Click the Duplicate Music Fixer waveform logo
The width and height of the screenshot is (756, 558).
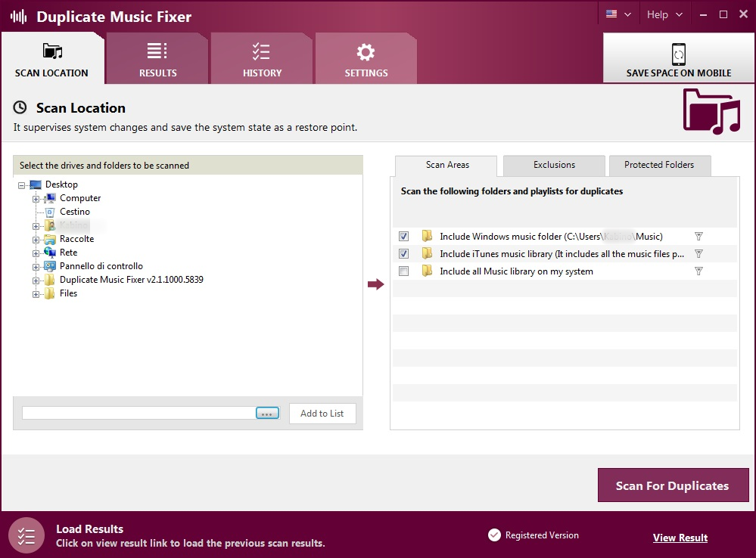[x=19, y=17]
